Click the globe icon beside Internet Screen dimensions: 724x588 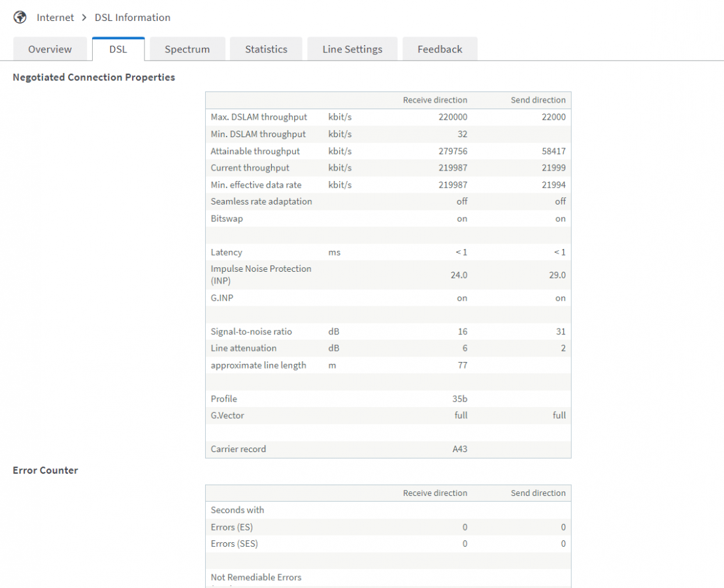[20, 18]
